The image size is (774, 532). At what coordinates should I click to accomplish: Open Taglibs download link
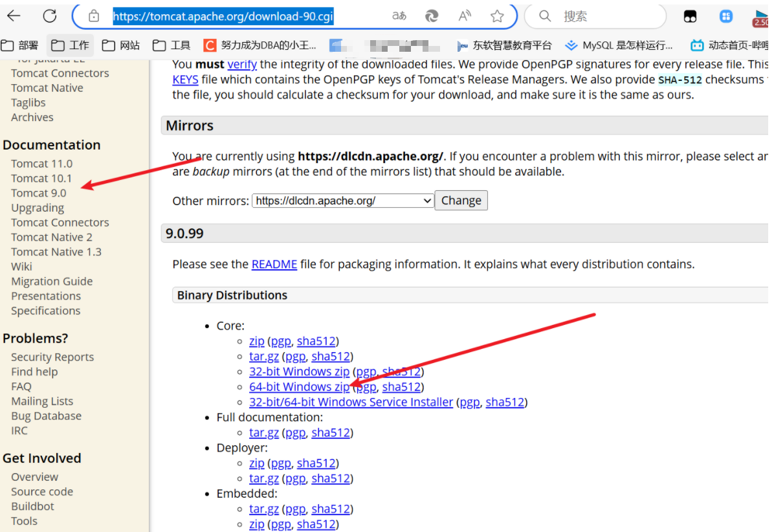(x=28, y=103)
